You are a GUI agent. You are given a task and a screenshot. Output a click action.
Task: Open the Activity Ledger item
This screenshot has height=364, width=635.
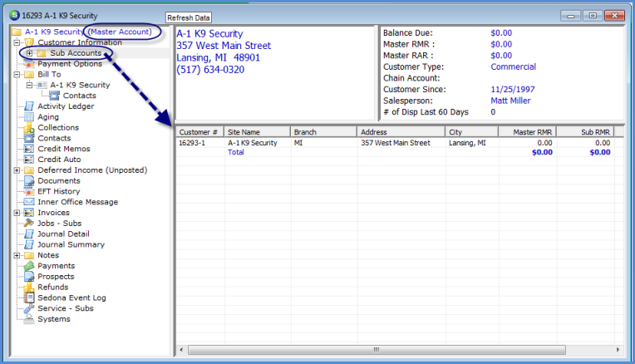coord(66,106)
